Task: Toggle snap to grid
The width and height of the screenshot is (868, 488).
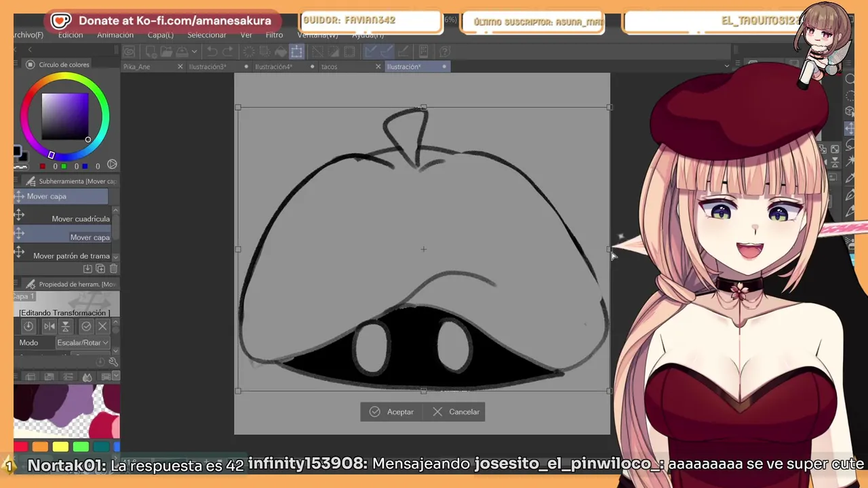Action: coord(403,52)
